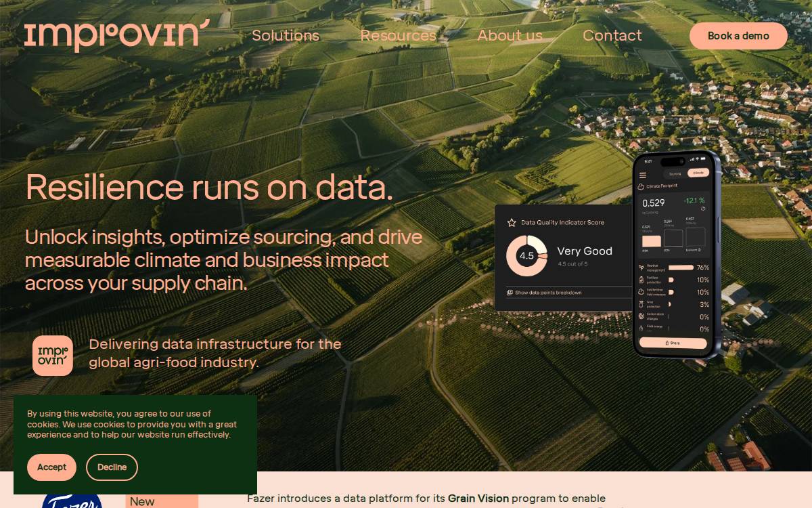Click the Carbon stock changes icon

(x=641, y=316)
